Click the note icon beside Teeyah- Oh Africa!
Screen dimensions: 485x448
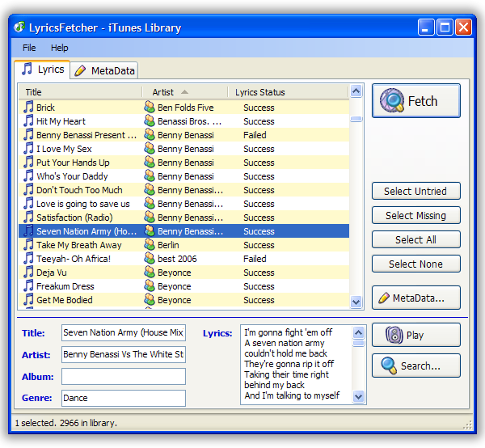(x=28, y=258)
